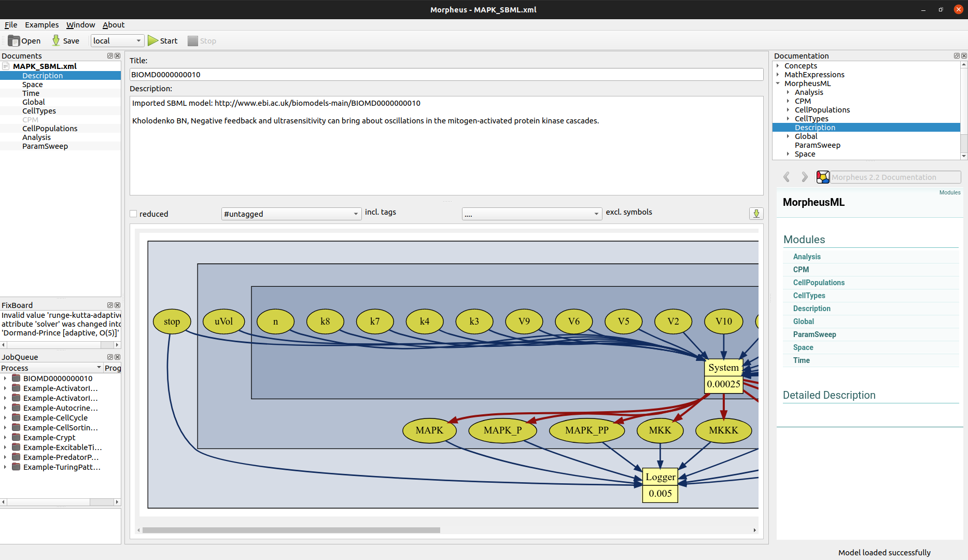Open the local job type dropdown
This screenshot has width=968, height=560.
coord(117,41)
